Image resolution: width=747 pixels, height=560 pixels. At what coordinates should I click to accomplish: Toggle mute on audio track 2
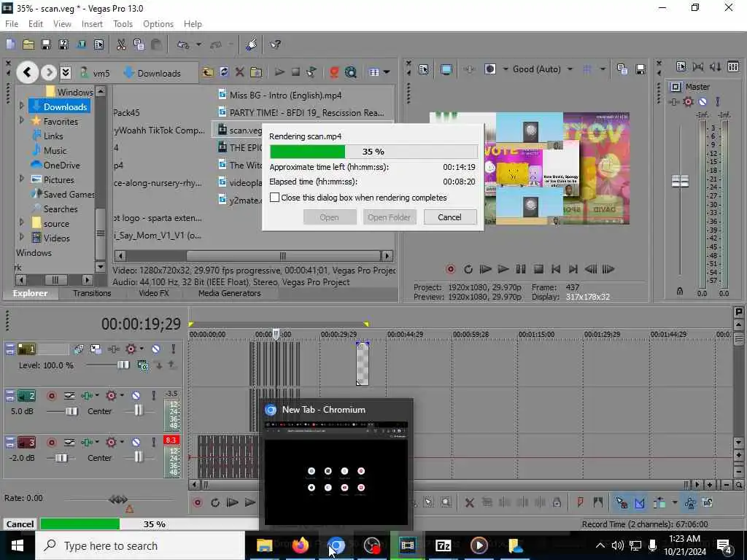point(136,396)
